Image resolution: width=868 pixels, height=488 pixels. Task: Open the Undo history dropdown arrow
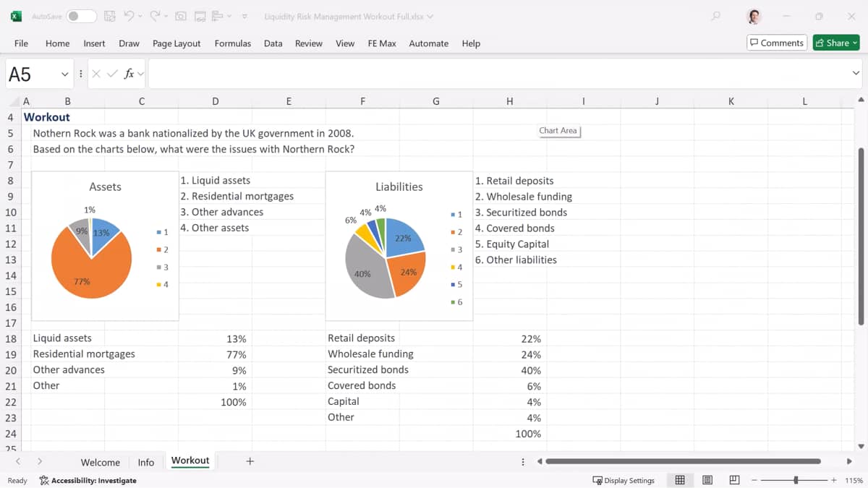click(140, 16)
